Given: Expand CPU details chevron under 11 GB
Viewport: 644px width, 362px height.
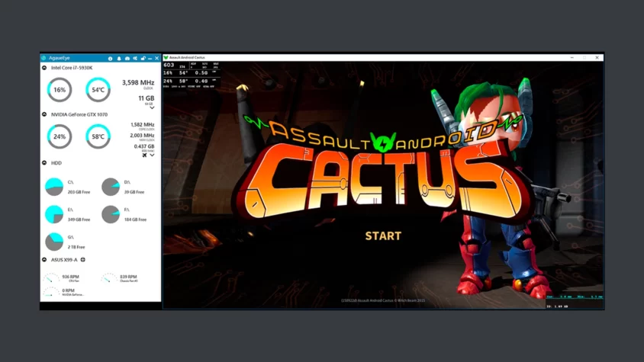Looking at the screenshot, I should point(152,108).
